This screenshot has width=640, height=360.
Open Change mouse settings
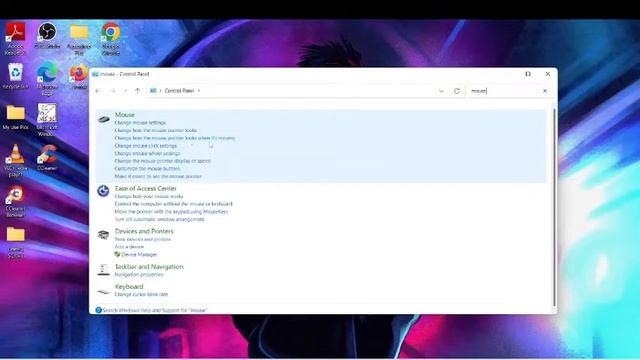[x=140, y=122]
